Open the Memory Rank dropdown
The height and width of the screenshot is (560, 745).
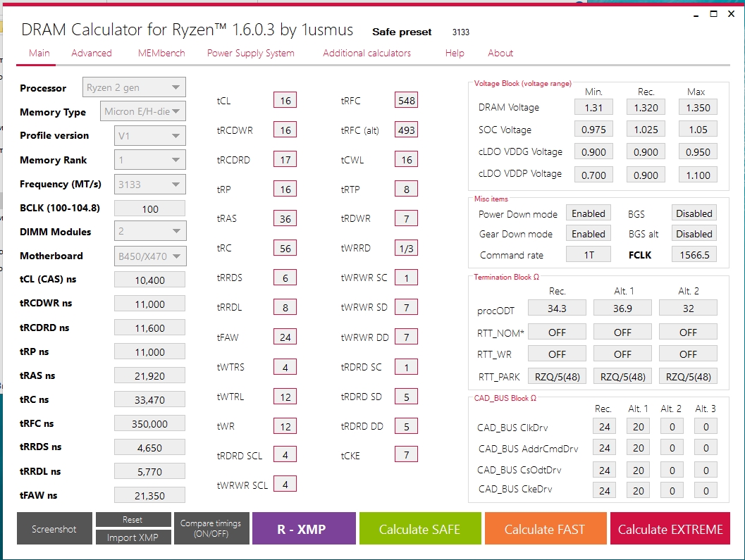click(149, 160)
